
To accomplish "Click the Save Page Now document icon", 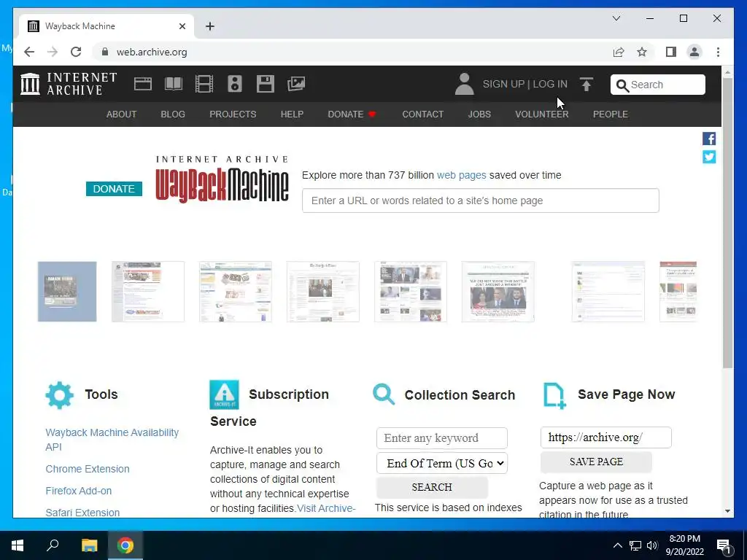I will 554,396.
